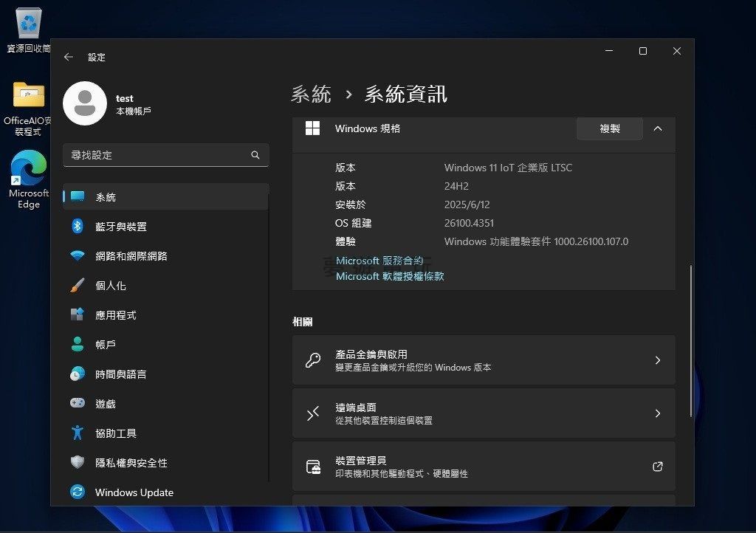Click the test user avatar picture
Image resolution: width=756 pixels, height=533 pixels.
pyautogui.click(x=85, y=103)
